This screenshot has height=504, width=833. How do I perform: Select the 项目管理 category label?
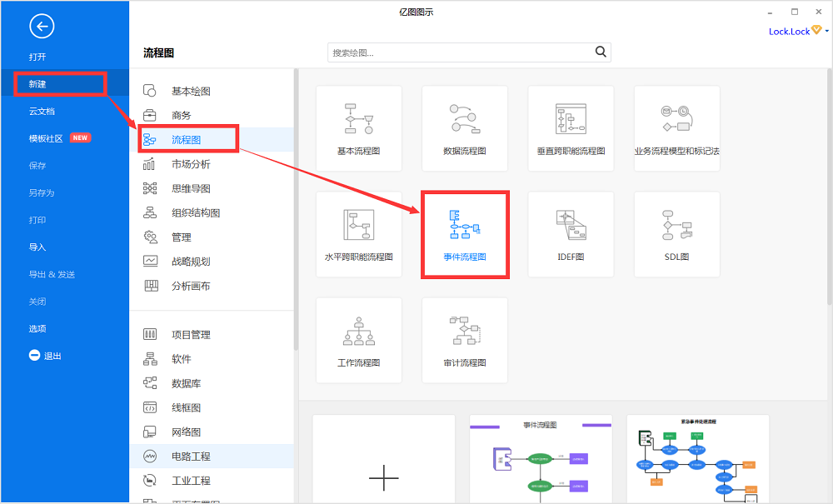pyautogui.click(x=191, y=335)
